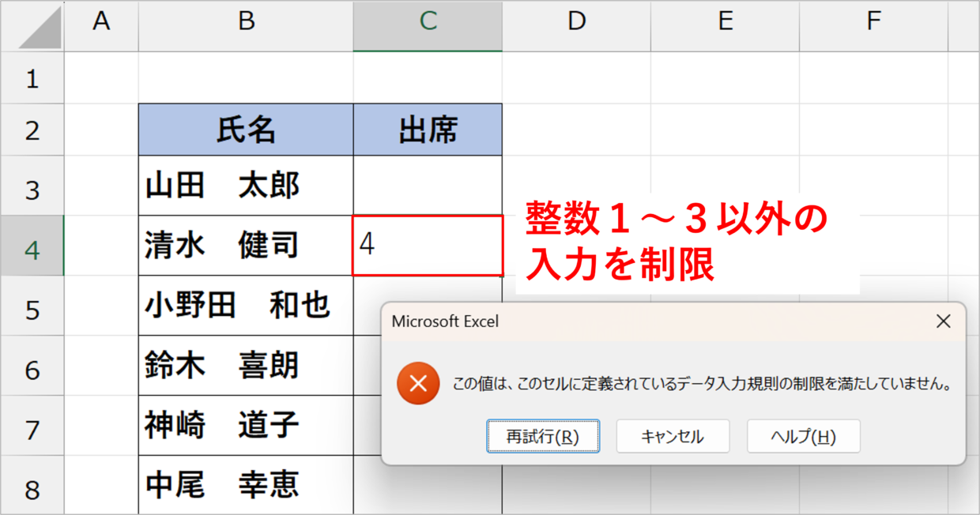Click the cell with 鈴木 喜朗
This screenshot has width=980, height=515.
click(246, 366)
